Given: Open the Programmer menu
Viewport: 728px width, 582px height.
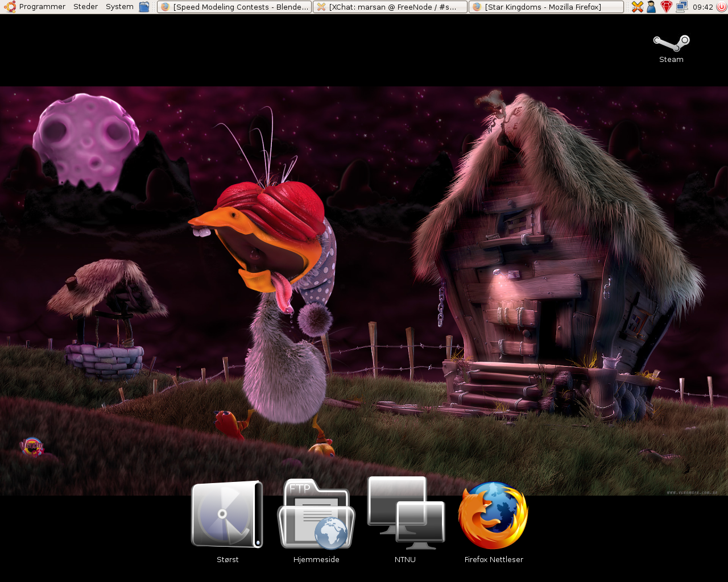Looking at the screenshot, I should click(42, 7).
